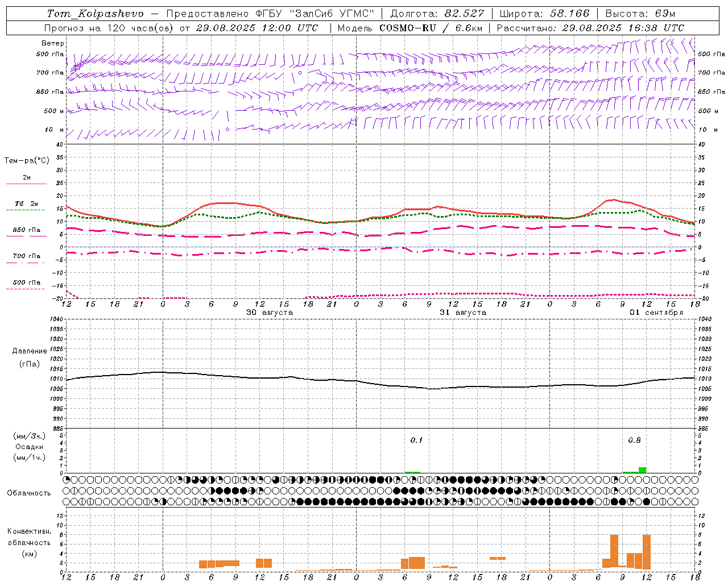Click the Рассчитано: 29.08.2025 16:38 UTC text
The image size is (728, 582).
pyautogui.click(x=590, y=28)
